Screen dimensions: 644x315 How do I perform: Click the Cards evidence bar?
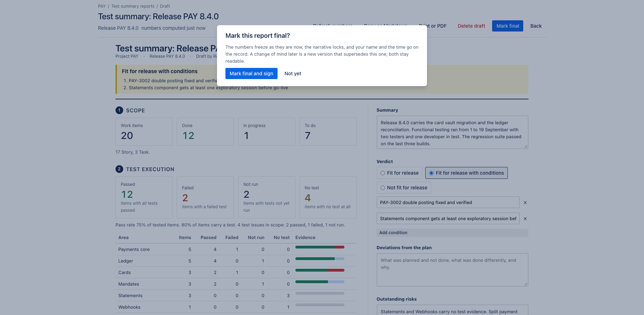click(320, 270)
